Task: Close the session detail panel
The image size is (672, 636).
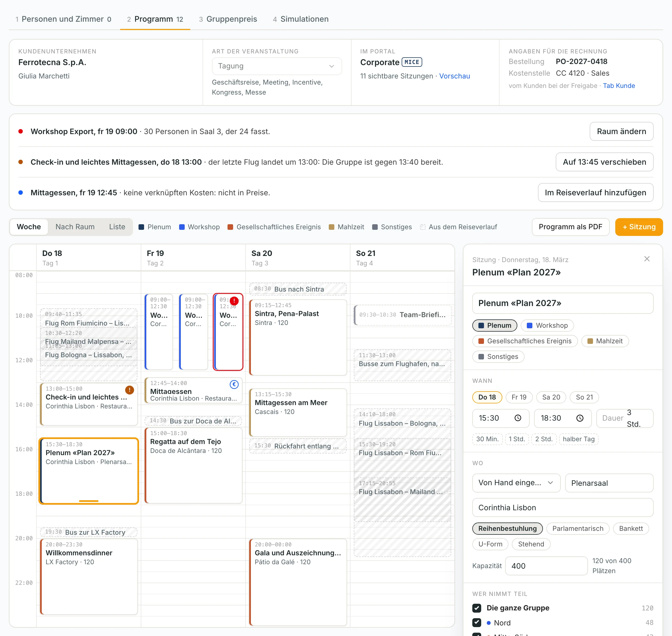Action: pos(647,259)
